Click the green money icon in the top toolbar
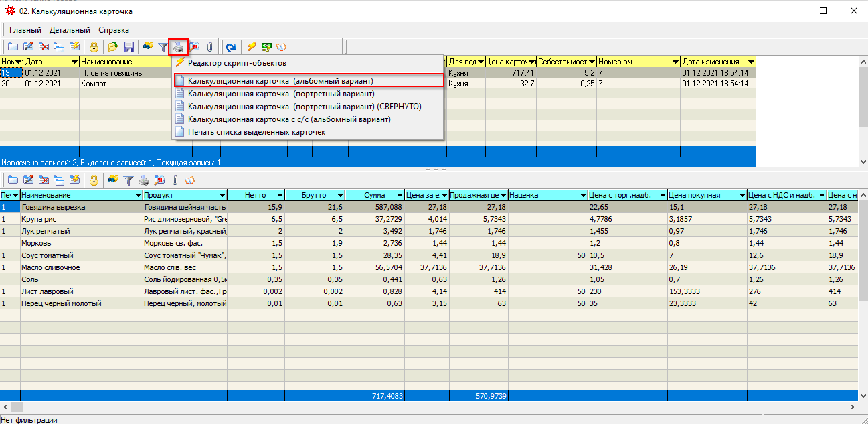 pyautogui.click(x=266, y=47)
